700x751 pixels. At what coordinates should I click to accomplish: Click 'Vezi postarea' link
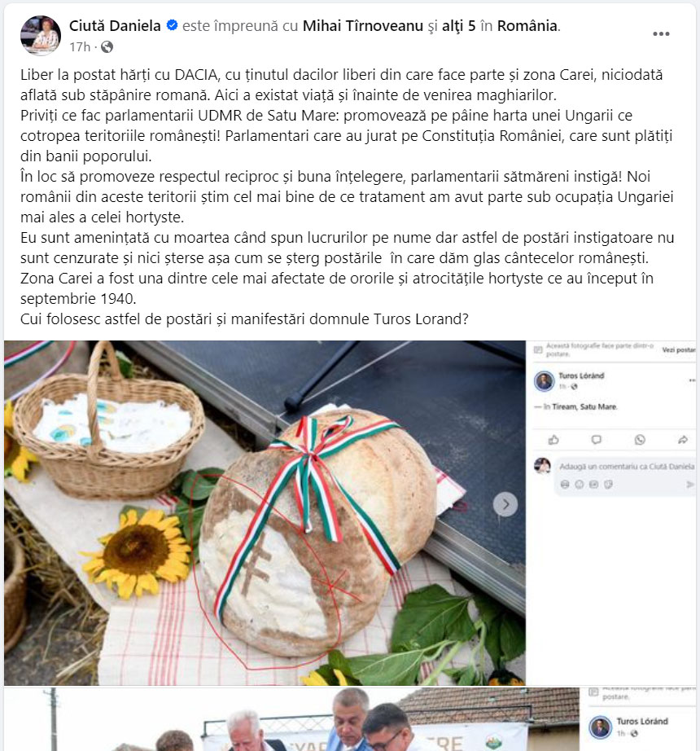[x=679, y=350]
